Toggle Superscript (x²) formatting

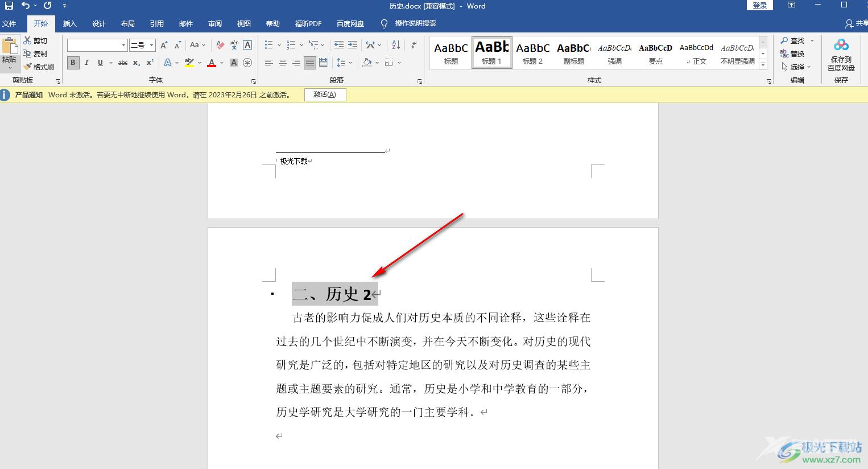[150, 63]
